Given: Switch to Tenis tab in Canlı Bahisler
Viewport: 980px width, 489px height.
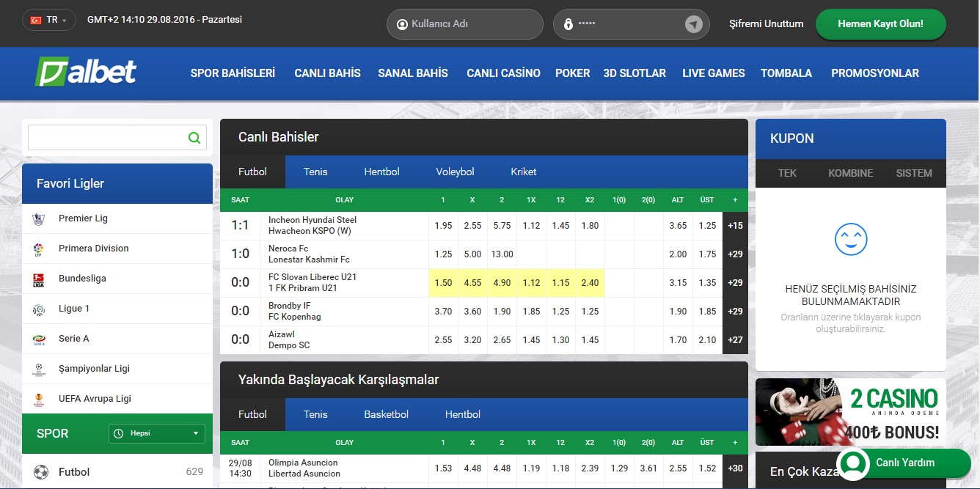Looking at the screenshot, I should tap(315, 172).
